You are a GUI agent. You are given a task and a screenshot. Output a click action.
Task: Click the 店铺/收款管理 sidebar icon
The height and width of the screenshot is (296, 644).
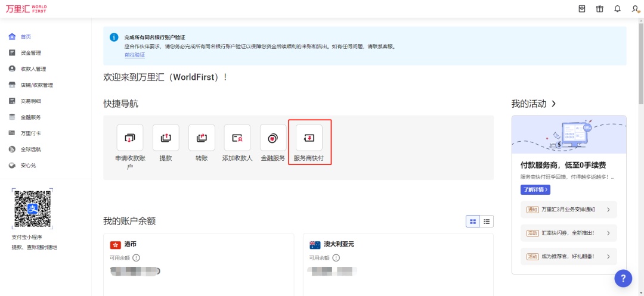pyautogui.click(x=12, y=85)
